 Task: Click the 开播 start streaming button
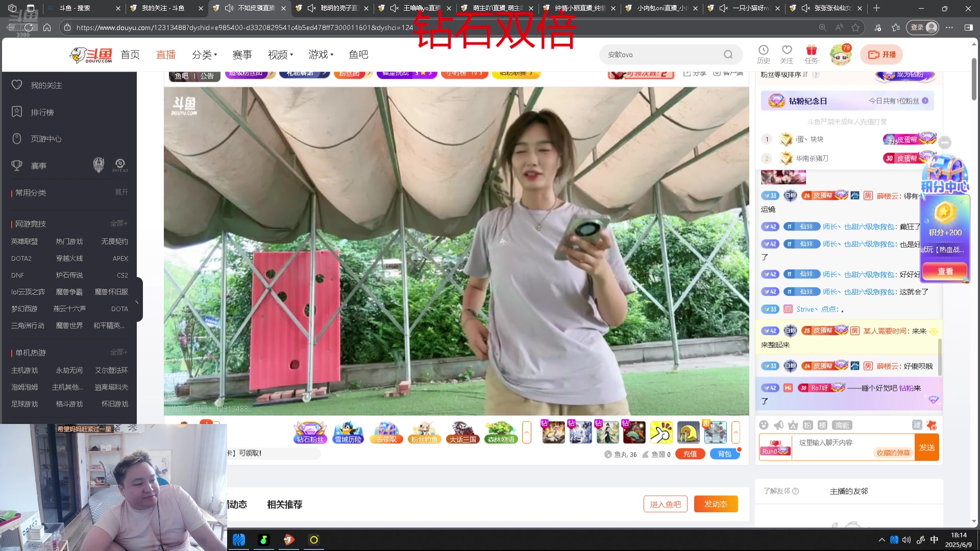(x=881, y=55)
